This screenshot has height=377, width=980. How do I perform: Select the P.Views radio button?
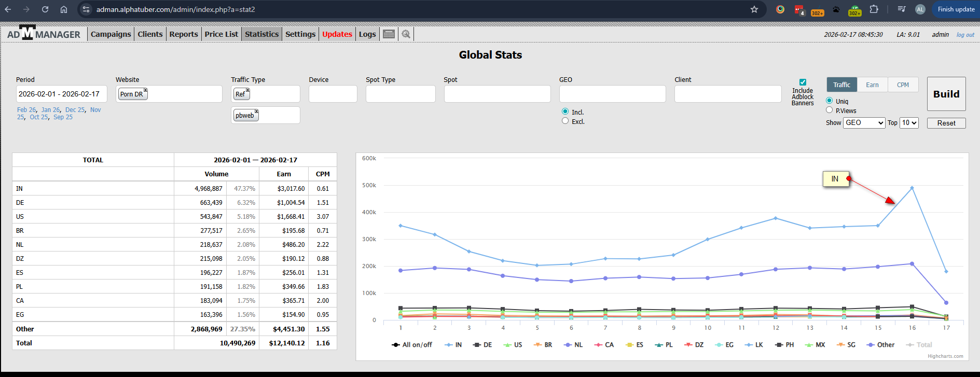coord(829,110)
